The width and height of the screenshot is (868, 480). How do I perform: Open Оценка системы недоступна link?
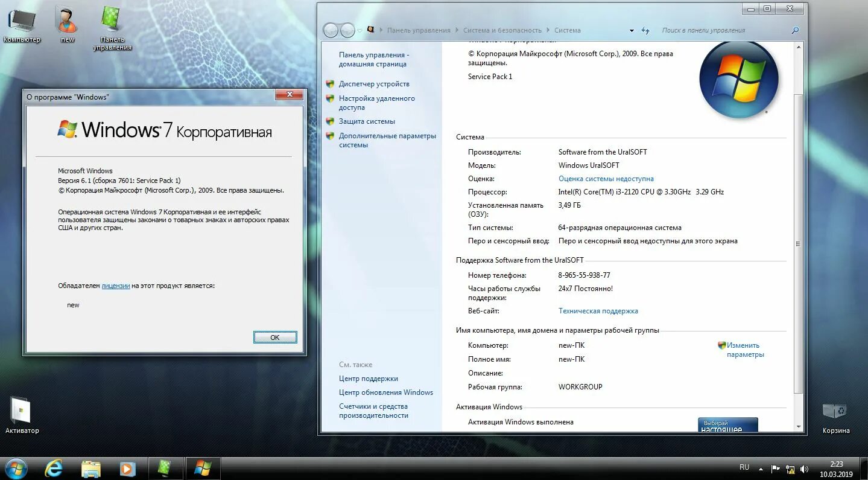point(606,179)
